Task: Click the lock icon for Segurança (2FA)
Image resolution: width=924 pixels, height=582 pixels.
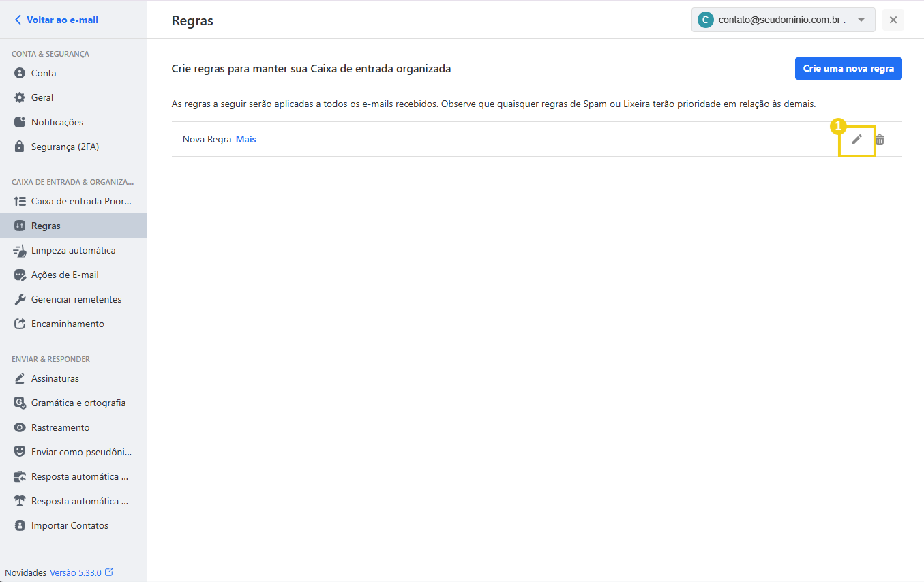Action: 18,147
